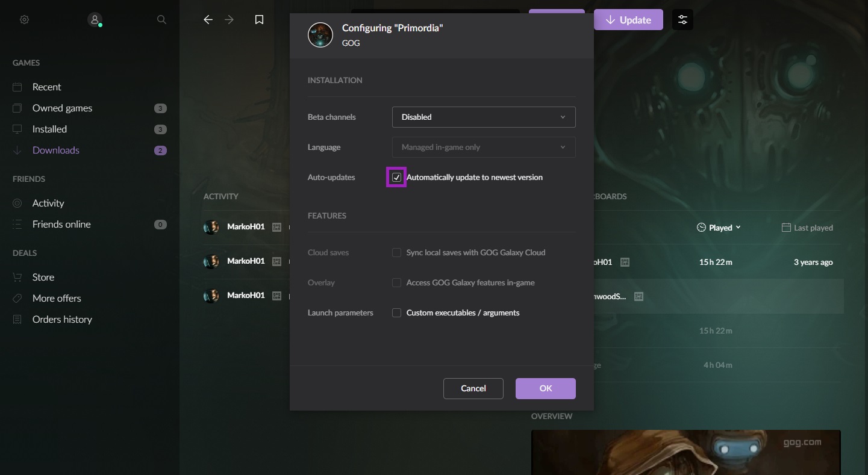Screen dimensions: 868x475
Task: Open the user profile avatar menu
Action: [95, 20]
